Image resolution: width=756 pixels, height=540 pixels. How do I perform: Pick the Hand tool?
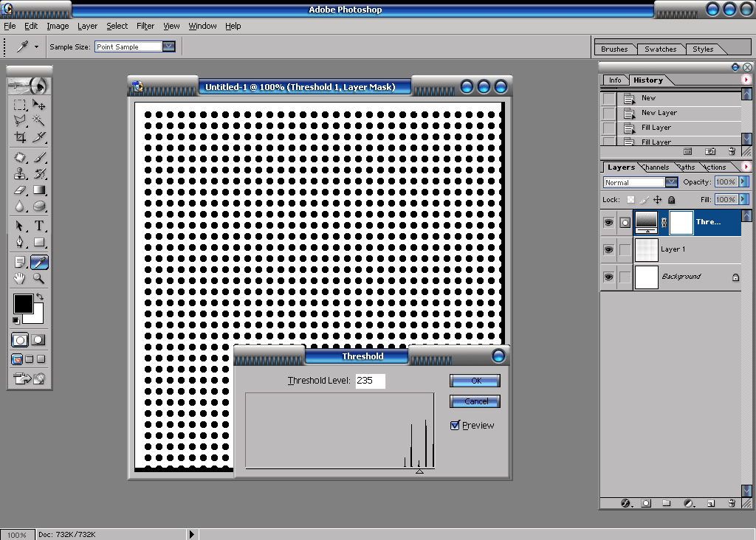click(x=20, y=278)
